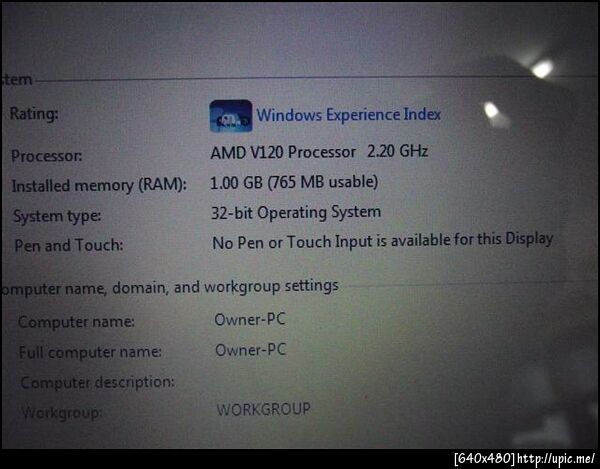The height and width of the screenshot is (469, 600).
Task: Select the Rating label
Action: pos(34,114)
